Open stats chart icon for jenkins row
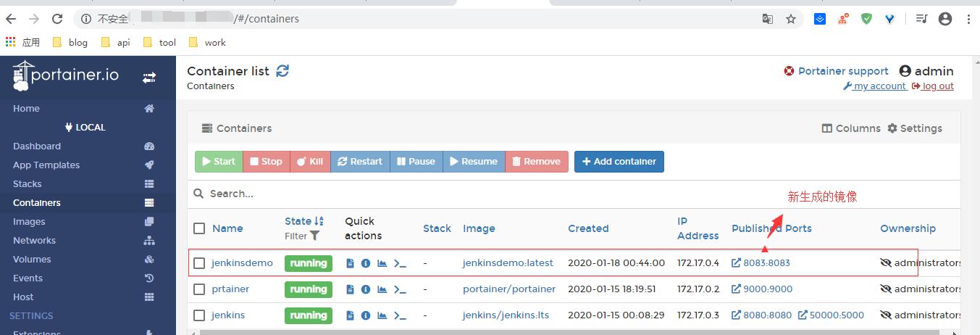This screenshot has height=335, width=980. coord(382,315)
